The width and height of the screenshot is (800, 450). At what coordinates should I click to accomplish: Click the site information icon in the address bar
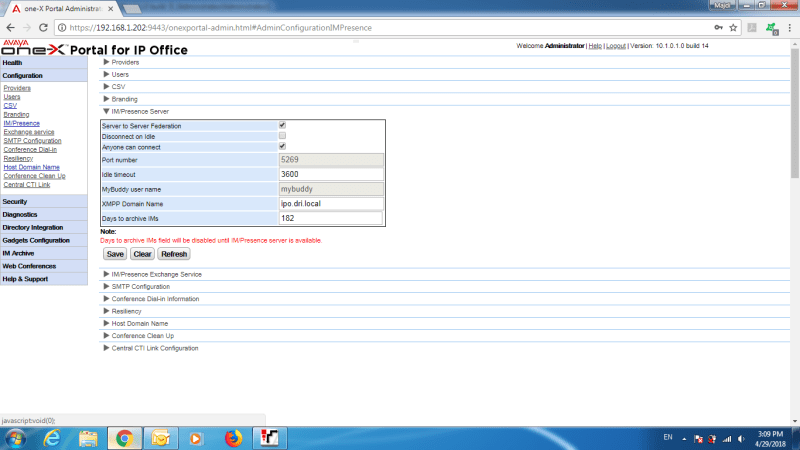click(62, 28)
